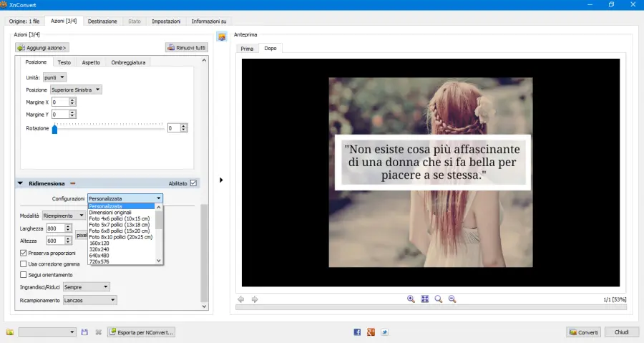
Task: Zoom out of the preview image
Action: click(x=452, y=299)
